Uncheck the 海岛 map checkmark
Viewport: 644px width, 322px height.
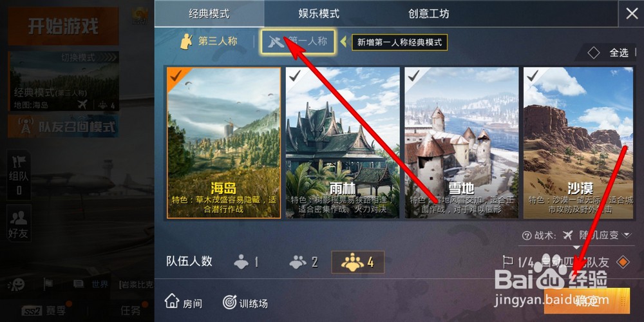[176, 75]
